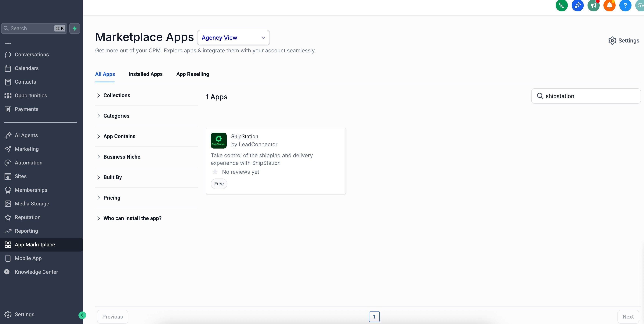The image size is (644, 324).
Task: Click the lightning bolt quick actions icon
Action: click(74, 28)
